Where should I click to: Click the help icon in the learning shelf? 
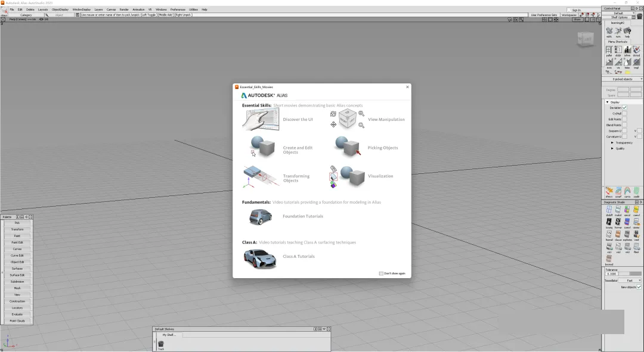627,31
